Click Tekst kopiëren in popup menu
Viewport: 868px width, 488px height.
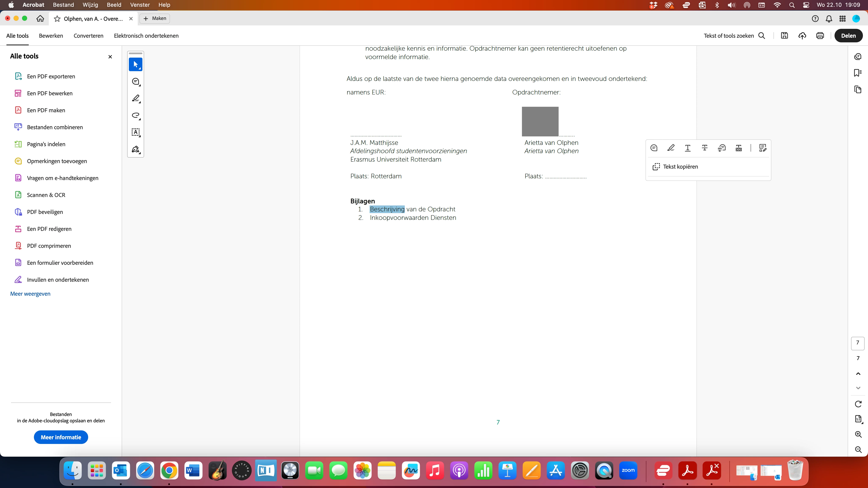pyautogui.click(x=680, y=167)
